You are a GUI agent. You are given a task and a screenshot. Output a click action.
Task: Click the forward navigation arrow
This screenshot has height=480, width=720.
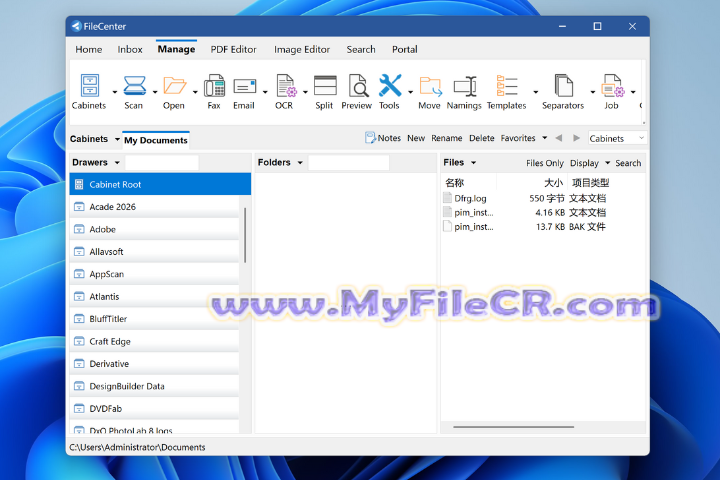[x=576, y=138]
